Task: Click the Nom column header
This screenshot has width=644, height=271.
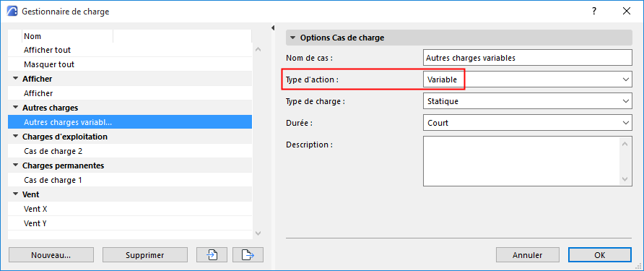Action: point(67,36)
